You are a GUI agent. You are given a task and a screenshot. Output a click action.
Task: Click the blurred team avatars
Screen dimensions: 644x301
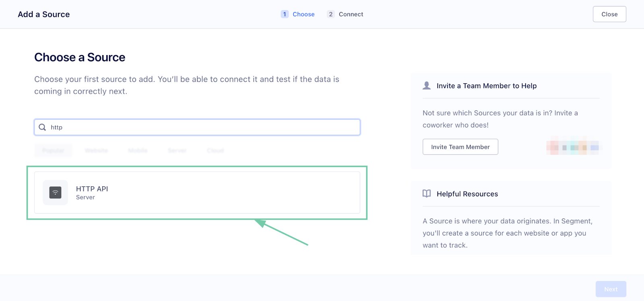573,147
